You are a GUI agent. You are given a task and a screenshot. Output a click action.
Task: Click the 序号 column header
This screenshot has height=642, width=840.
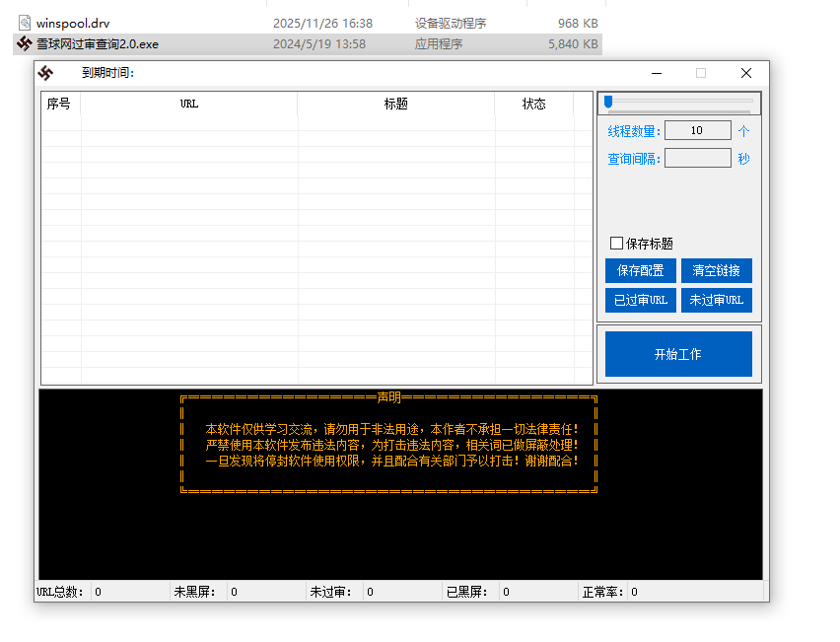[59, 104]
